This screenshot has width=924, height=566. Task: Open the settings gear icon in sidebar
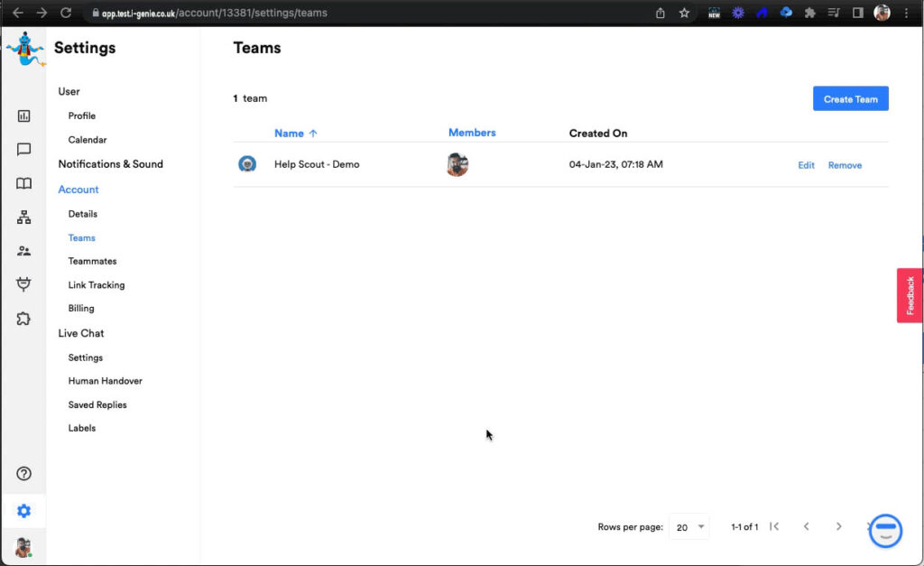[24, 511]
